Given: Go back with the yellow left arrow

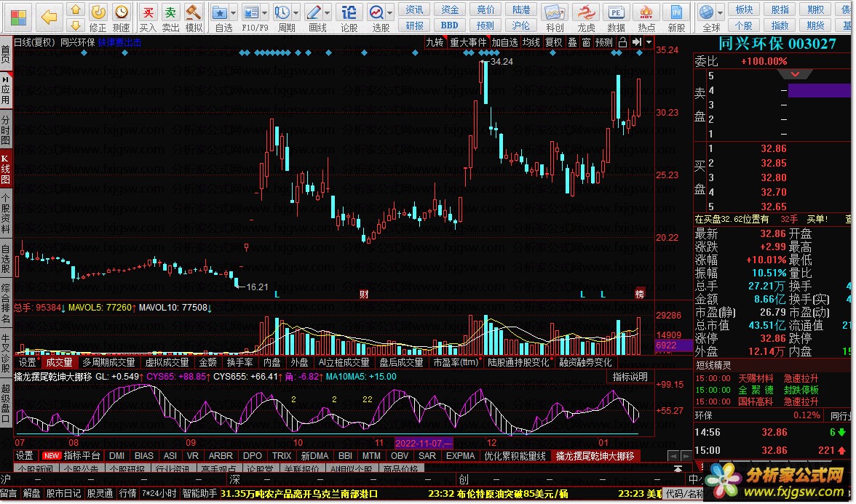Looking at the screenshot, I should (x=49, y=17).
